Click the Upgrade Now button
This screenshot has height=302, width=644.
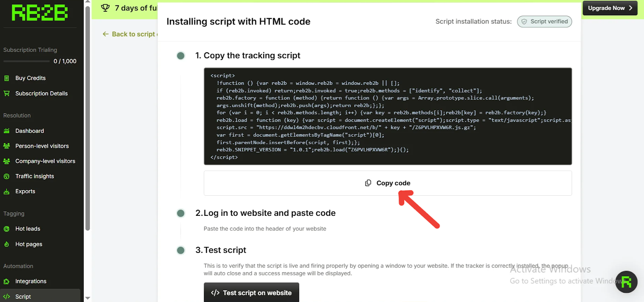(x=610, y=8)
